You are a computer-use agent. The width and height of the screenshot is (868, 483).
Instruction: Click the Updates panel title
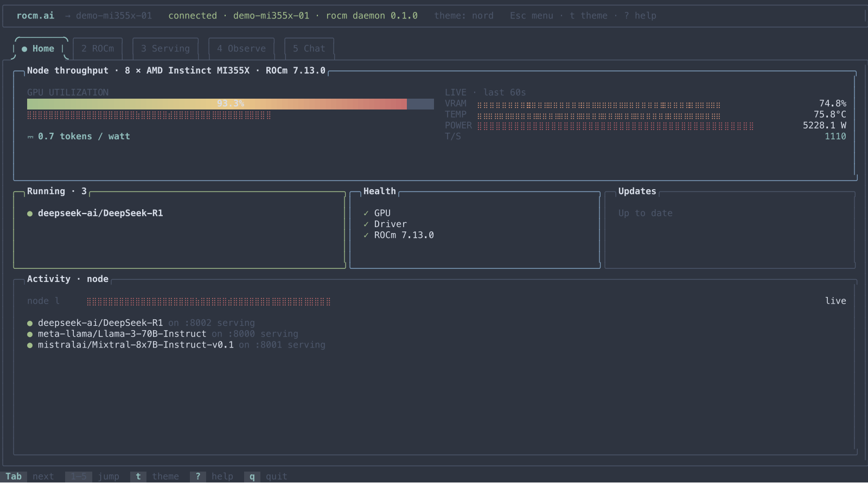(x=637, y=191)
